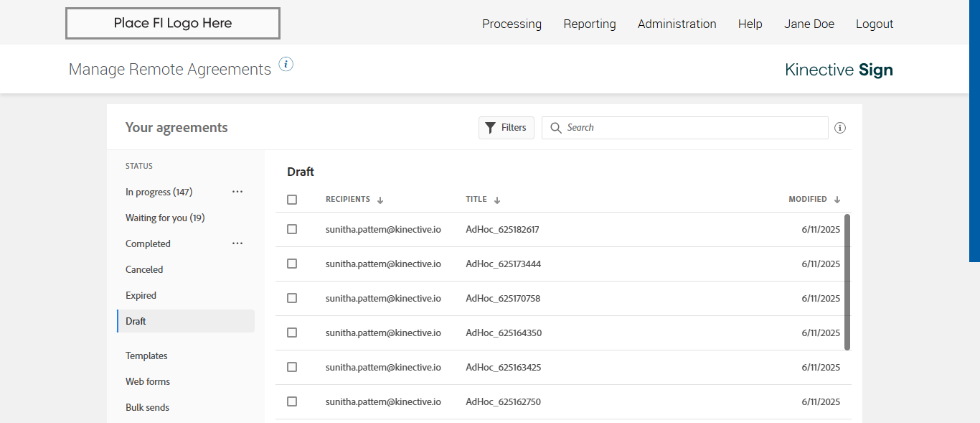This screenshot has width=980, height=423.
Task: Click the agreements list vertical scrollbar
Action: tap(847, 282)
